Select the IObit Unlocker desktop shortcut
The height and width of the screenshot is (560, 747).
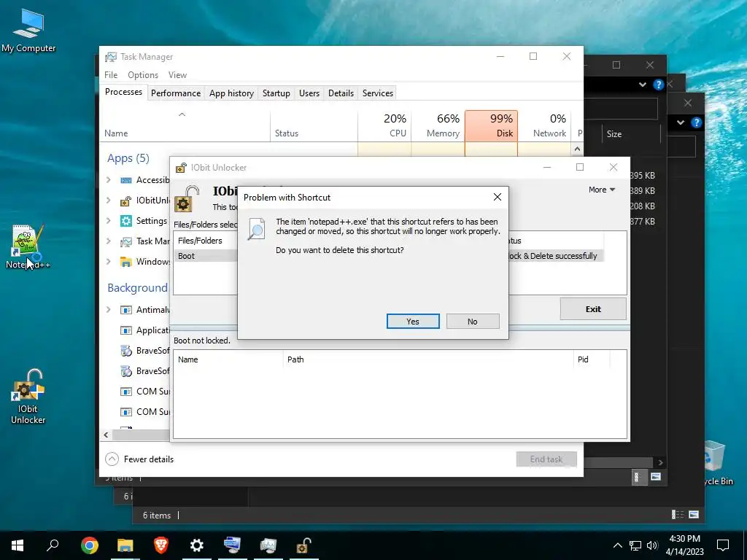pos(28,396)
